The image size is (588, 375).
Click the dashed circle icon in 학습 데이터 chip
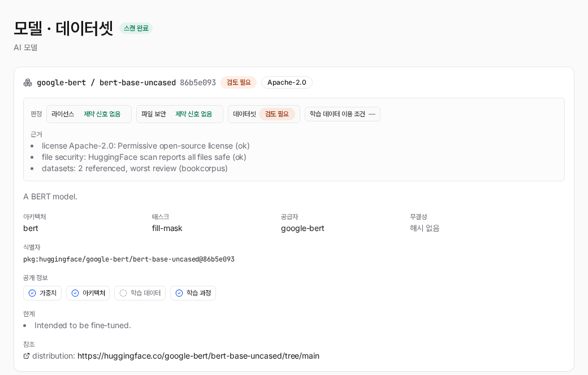[123, 293]
